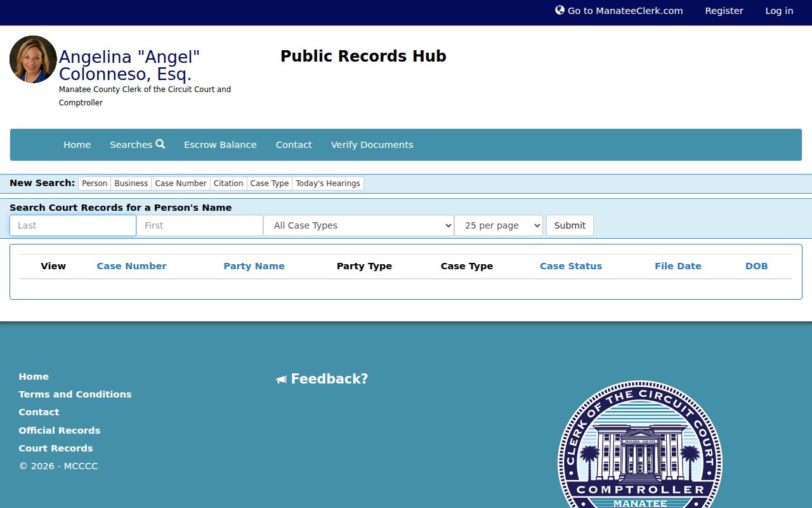Click the Submit button
This screenshot has height=508, width=812.
tap(570, 225)
